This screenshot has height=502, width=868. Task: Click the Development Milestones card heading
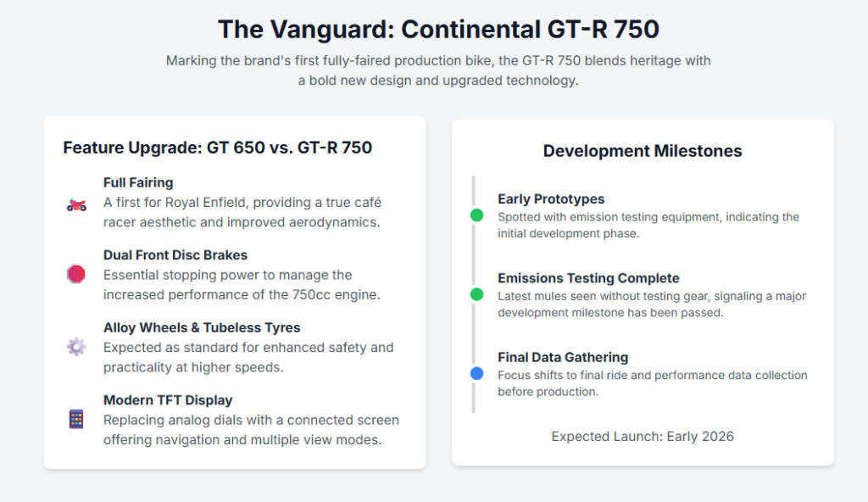[643, 151]
